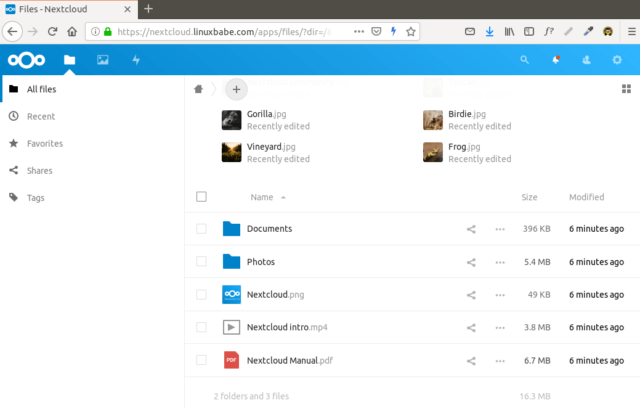Switch to grid view toggle icon

click(x=627, y=89)
